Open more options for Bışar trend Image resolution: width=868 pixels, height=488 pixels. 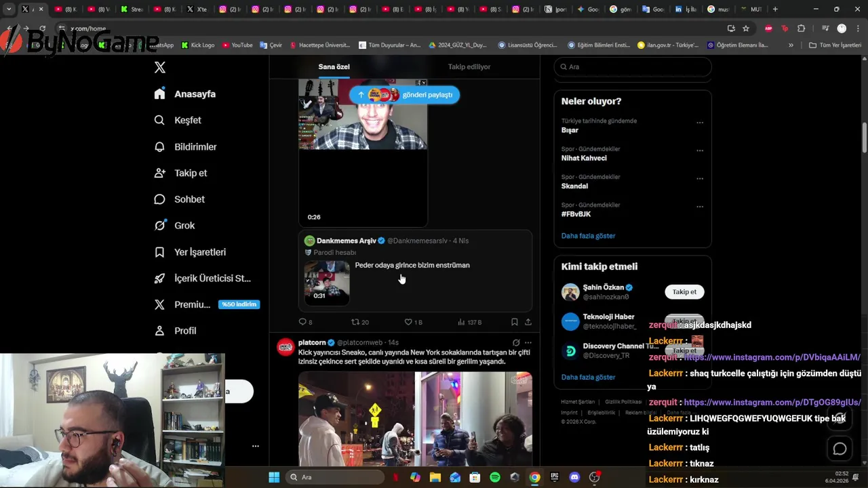tap(700, 123)
